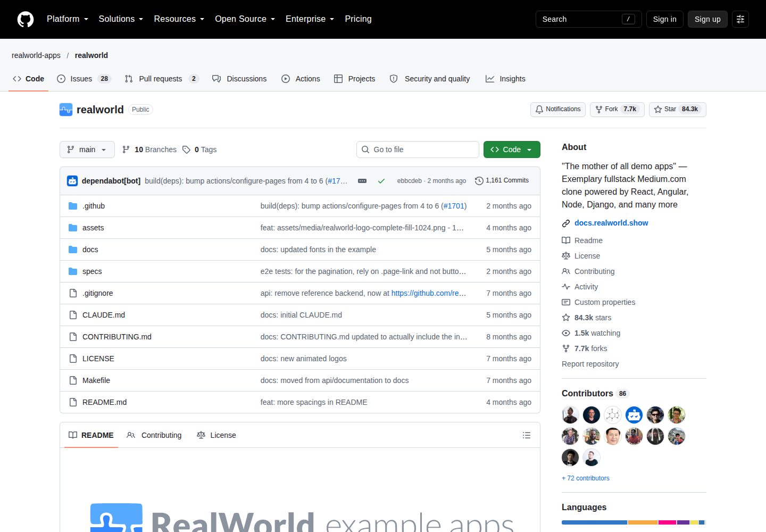This screenshot has width=766, height=532.
Task: Expand the Open Source menu
Action: (x=245, y=19)
